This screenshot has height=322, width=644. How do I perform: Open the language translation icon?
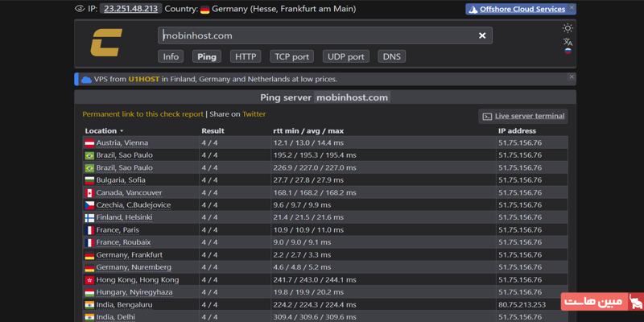[568, 41]
